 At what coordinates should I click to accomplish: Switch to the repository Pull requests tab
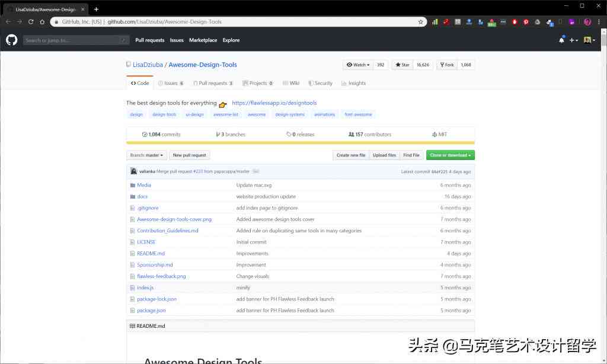pyautogui.click(x=213, y=83)
